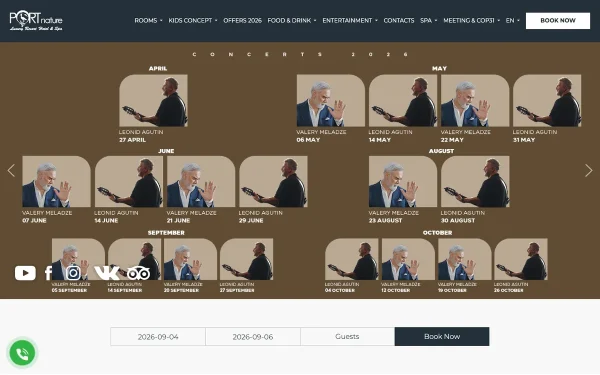
Task: Select Leonid Agutin 04 October concert image
Action: (352, 259)
